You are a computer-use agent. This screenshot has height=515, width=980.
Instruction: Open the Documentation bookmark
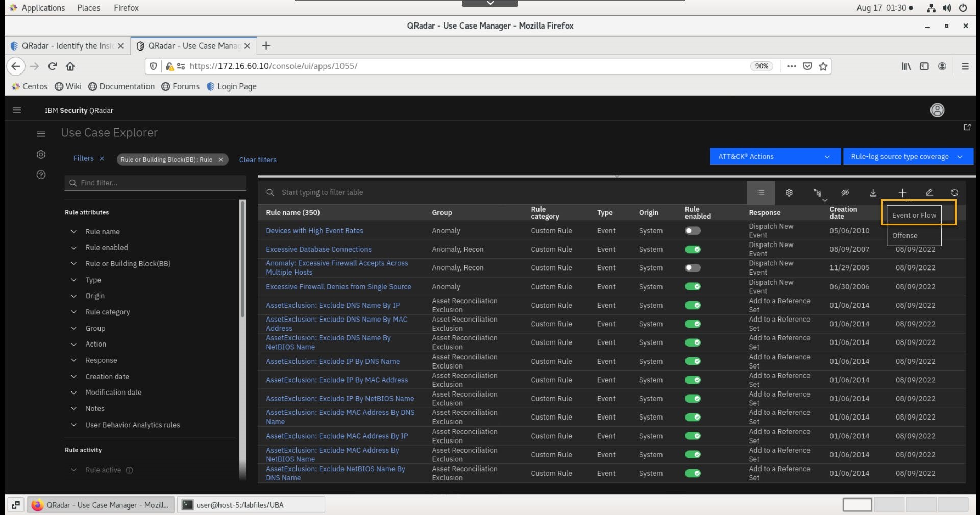[x=121, y=87]
